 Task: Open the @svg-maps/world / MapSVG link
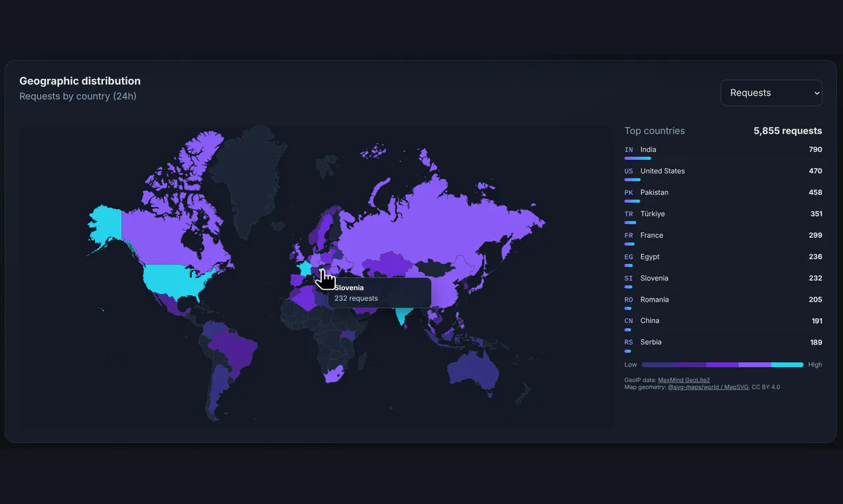tap(708, 387)
